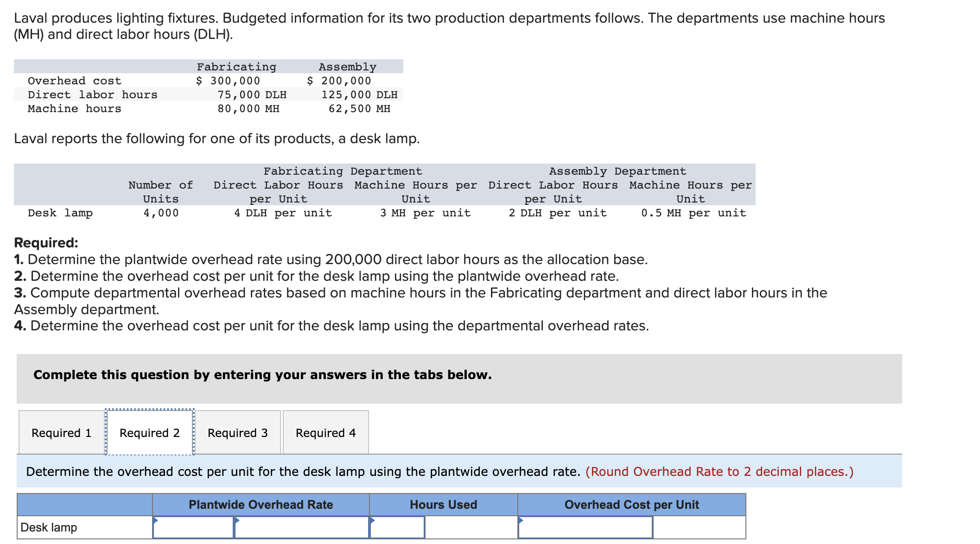Image resolution: width=980 pixels, height=544 pixels.
Task: Click the Assembly overhead cost $ 200,000 value
Action: tap(339, 81)
